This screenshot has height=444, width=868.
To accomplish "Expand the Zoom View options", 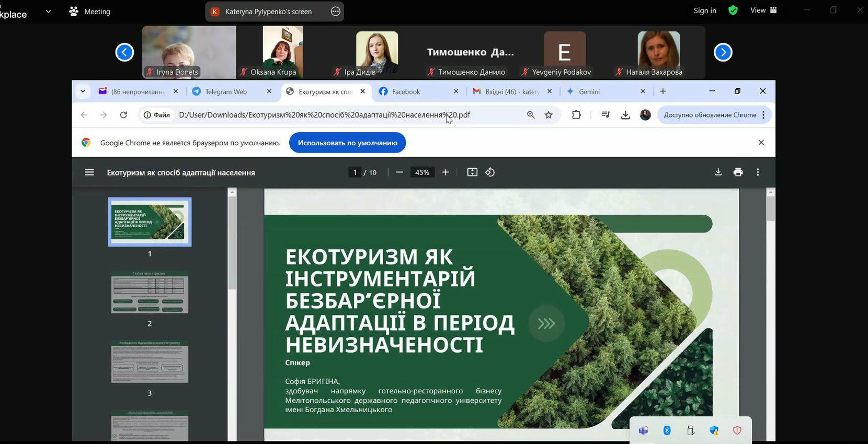I will 763,10.
